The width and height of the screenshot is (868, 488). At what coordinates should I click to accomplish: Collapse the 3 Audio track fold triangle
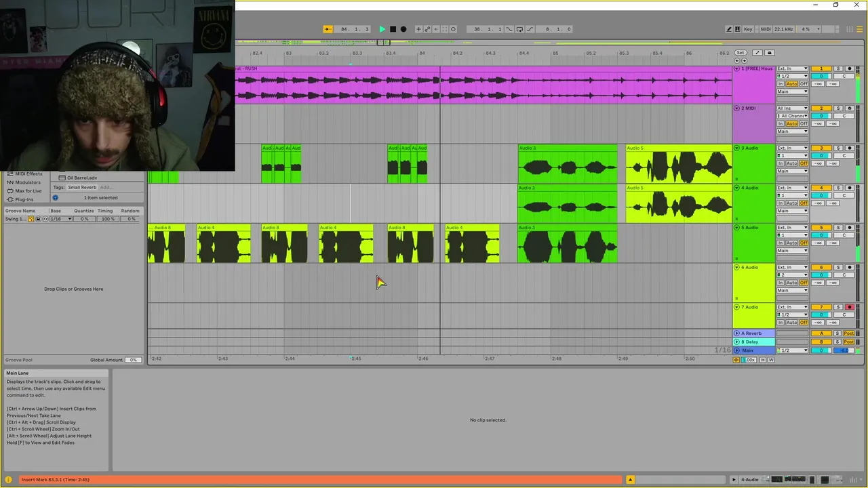click(x=737, y=148)
